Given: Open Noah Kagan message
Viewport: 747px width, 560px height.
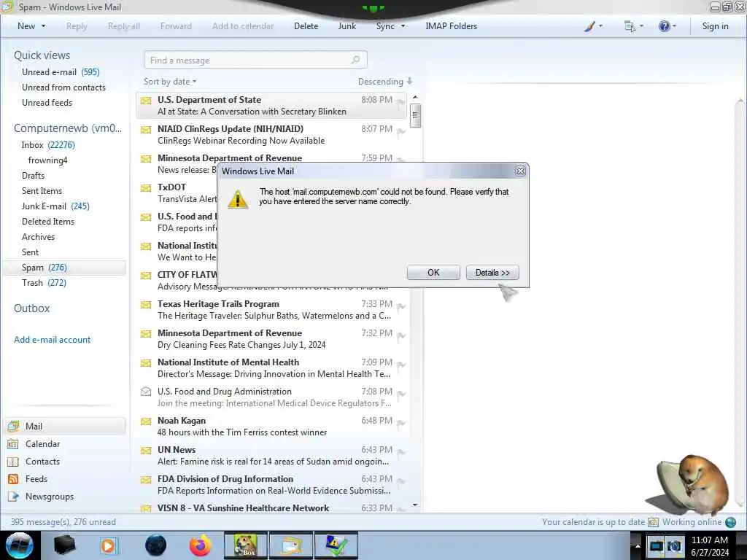Looking at the screenshot, I should point(271,426).
